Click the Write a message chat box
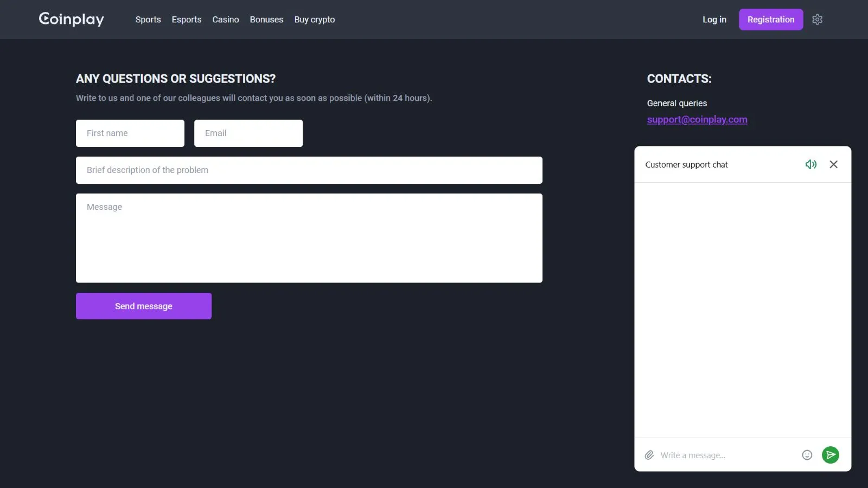Screen dimensions: 868x488 coord(727,455)
